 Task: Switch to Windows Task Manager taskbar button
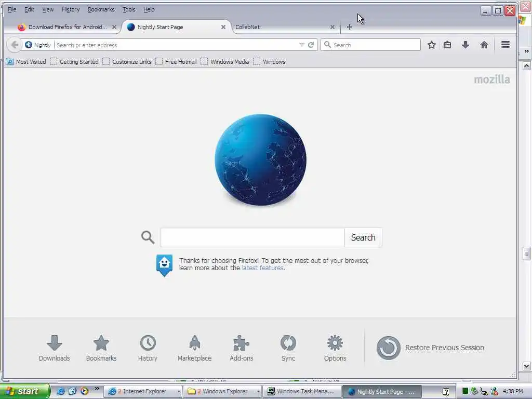click(302, 392)
